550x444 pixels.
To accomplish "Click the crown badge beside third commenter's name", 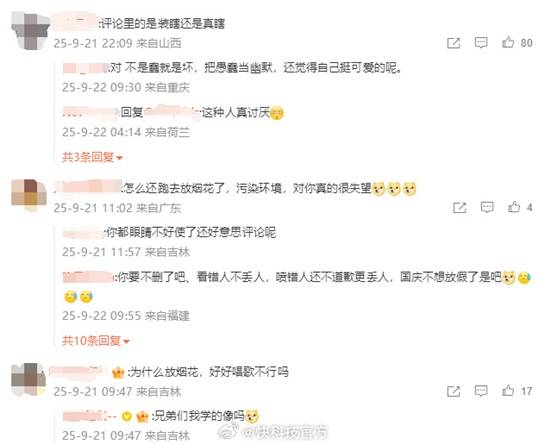I will (x=118, y=372).
